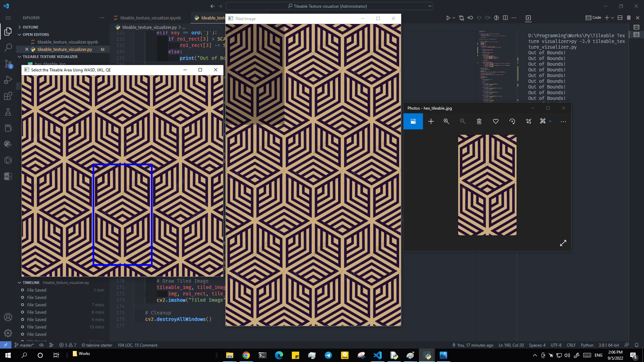Click master branch in status bar
This screenshot has height=362, width=644.
pos(24,345)
